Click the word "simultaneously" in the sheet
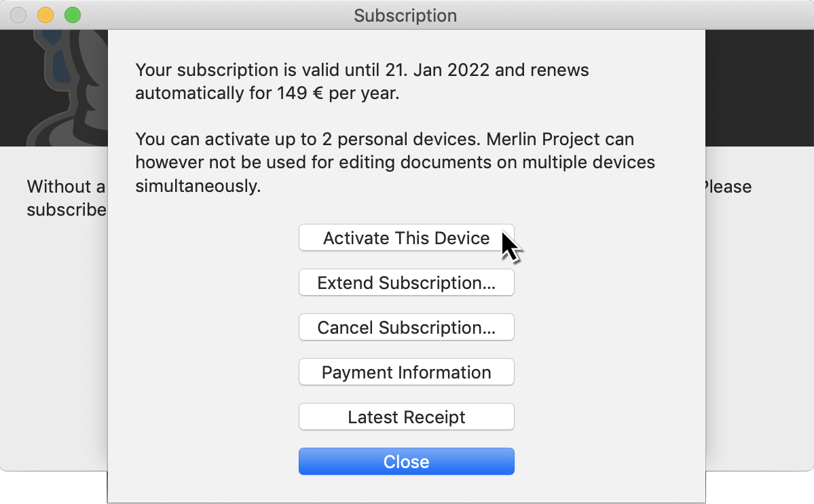The height and width of the screenshot is (504, 814). [x=198, y=187]
